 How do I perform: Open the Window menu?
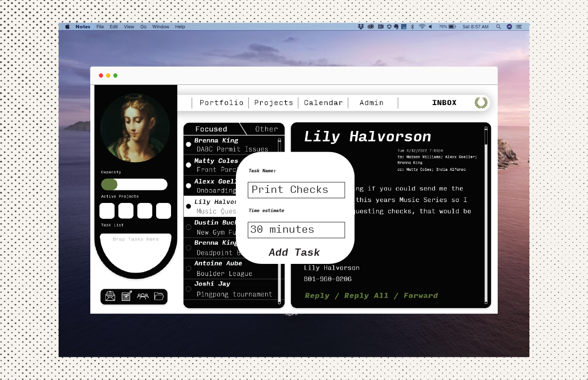pos(161,27)
